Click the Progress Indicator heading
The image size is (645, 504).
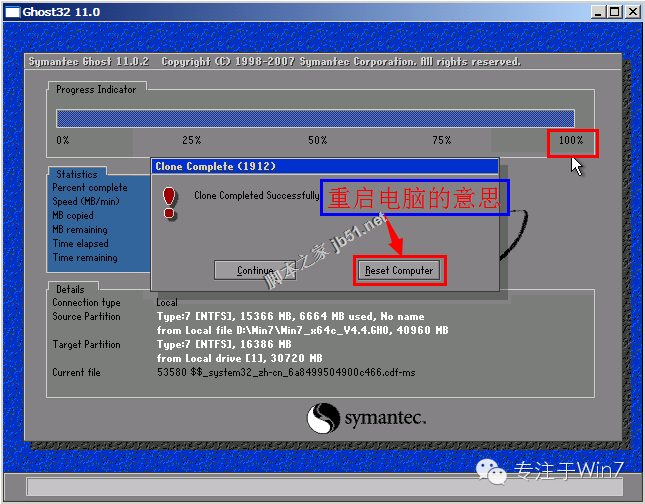(96, 89)
